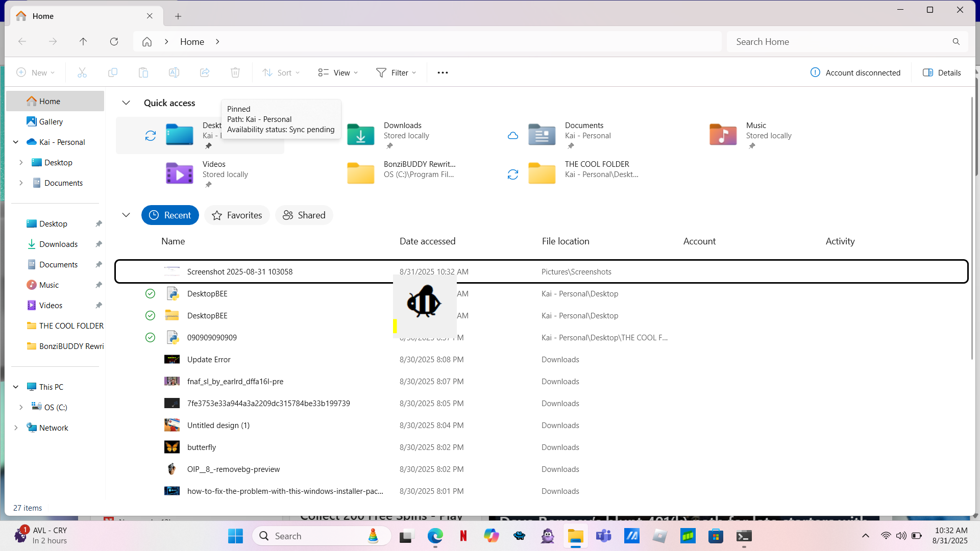Image resolution: width=980 pixels, height=551 pixels.
Task: Click the Delete trash can icon
Action: coord(235,72)
